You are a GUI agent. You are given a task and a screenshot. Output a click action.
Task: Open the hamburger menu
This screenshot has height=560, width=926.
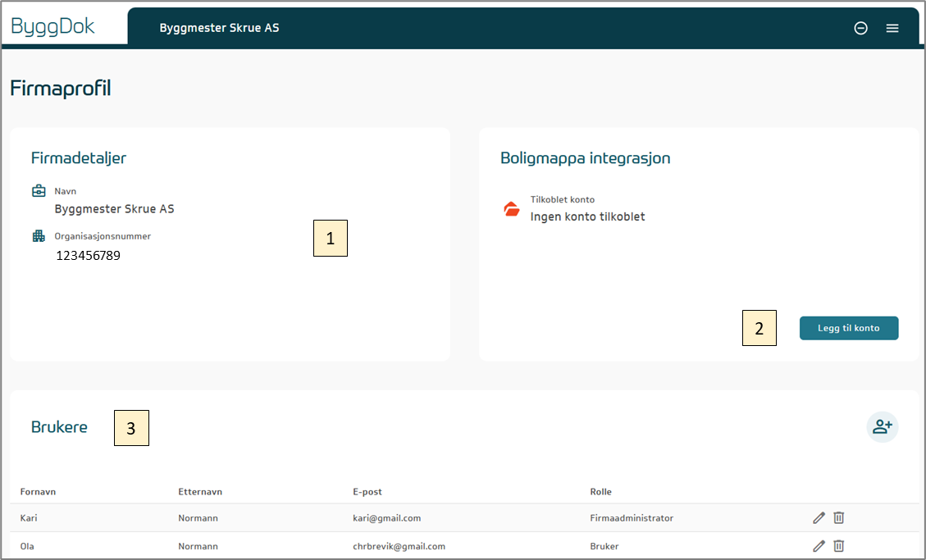(892, 28)
